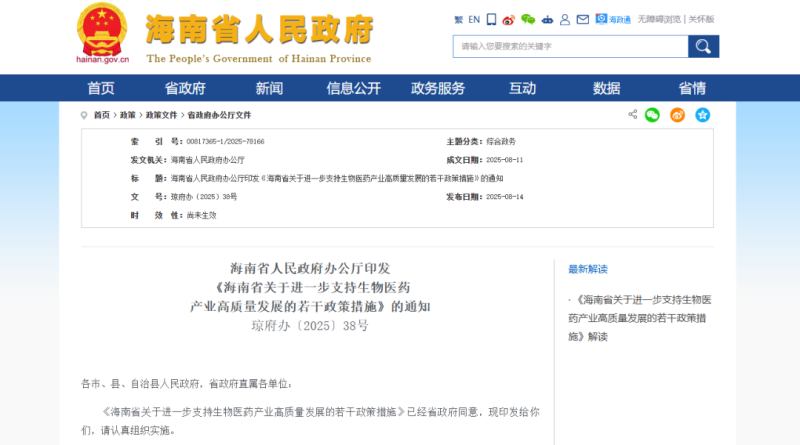The width and height of the screenshot is (800, 445).
Task: Open the robot assistant icon
Action: (547, 19)
